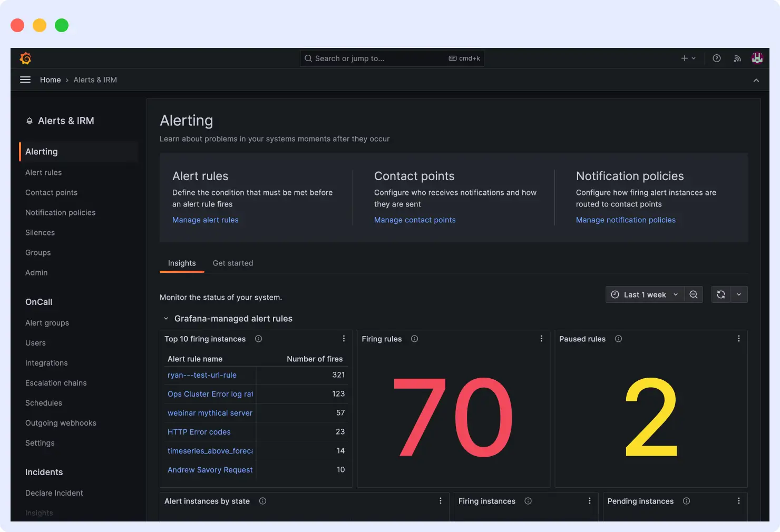Open your profile avatar icon
This screenshot has height=532, width=780.
[x=757, y=58]
